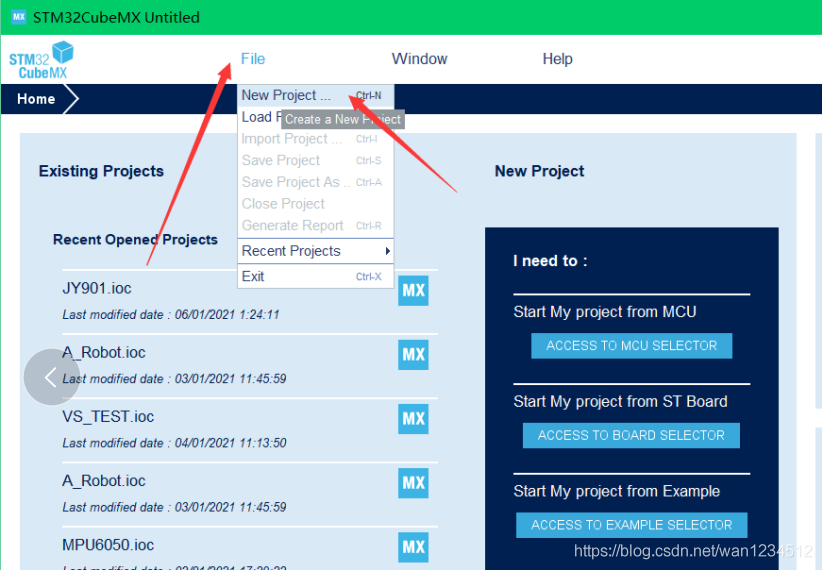Click the Home breadcrumb

pyautogui.click(x=36, y=99)
